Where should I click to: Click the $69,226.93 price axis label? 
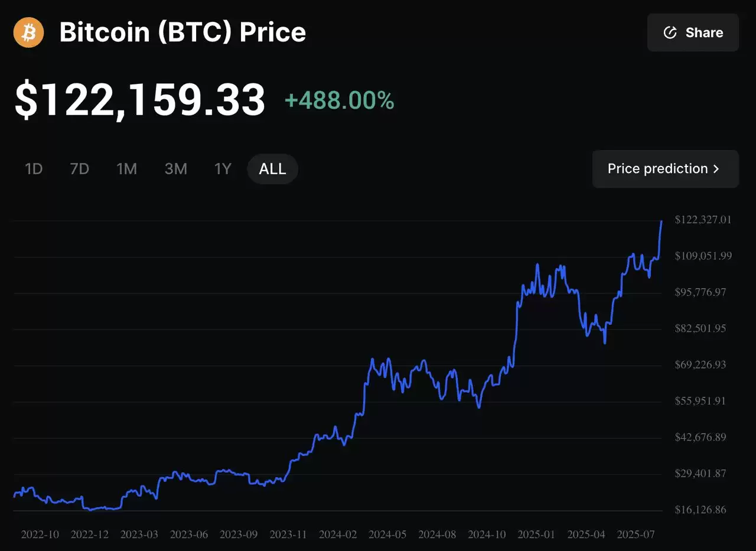pyautogui.click(x=700, y=365)
